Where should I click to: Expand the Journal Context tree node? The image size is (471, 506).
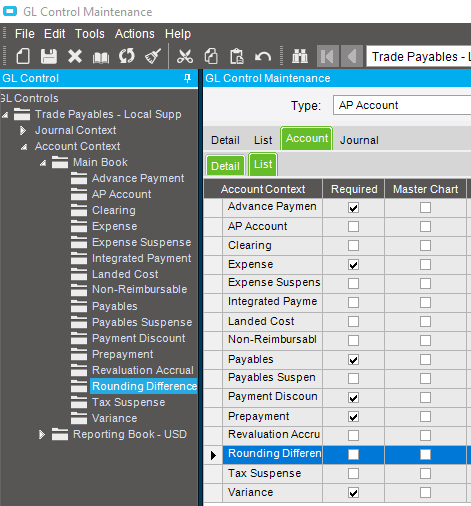tap(23, 130)
